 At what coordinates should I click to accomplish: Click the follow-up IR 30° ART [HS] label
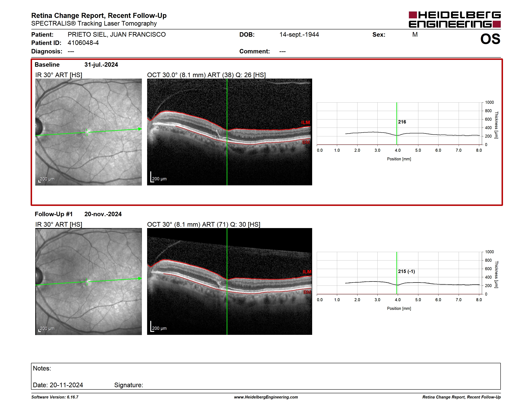click(x=59, y=224)
